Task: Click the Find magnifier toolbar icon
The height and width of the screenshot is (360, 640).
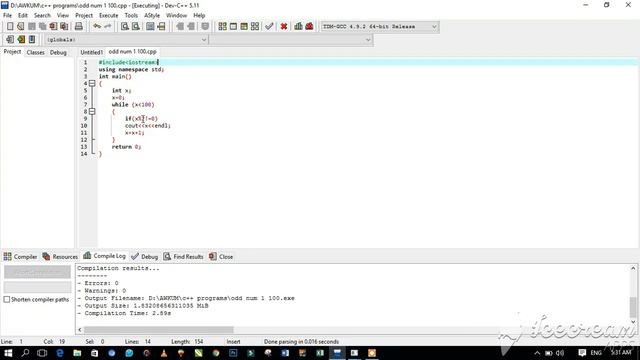Action: 125,27
